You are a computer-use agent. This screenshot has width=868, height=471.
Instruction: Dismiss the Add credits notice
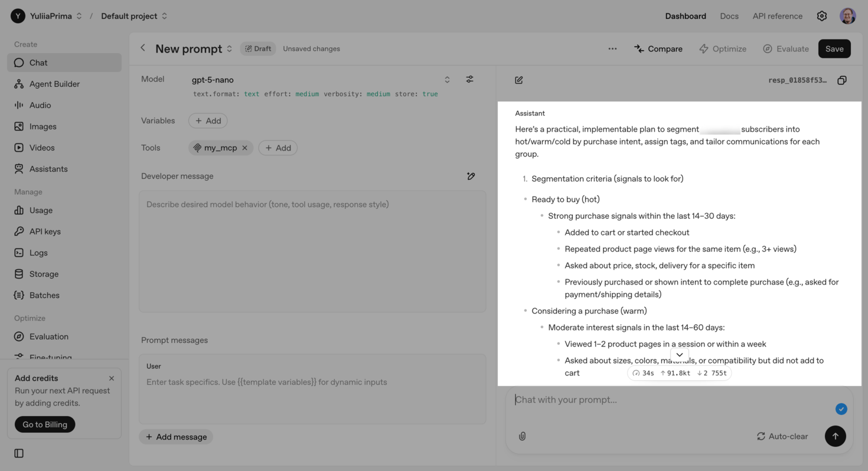tap(112, 378)
